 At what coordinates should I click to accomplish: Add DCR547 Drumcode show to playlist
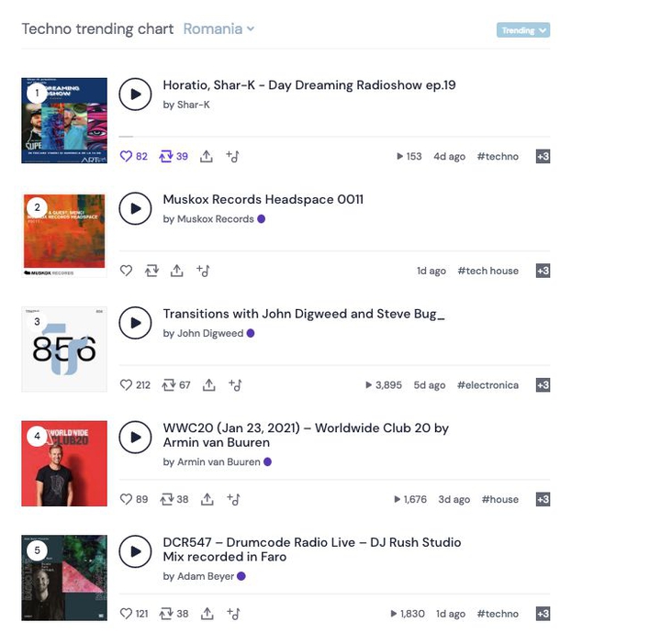coord(233,614)
